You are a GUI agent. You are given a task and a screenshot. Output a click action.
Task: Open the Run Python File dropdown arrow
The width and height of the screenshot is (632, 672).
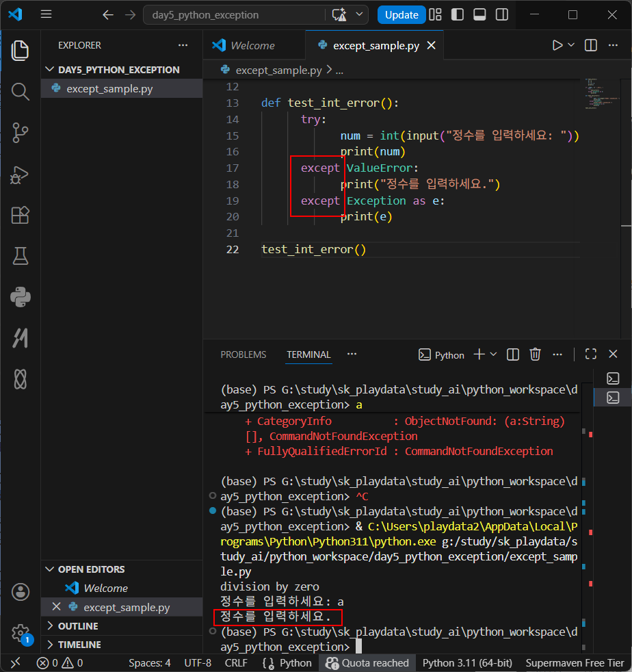coord(571,45)
